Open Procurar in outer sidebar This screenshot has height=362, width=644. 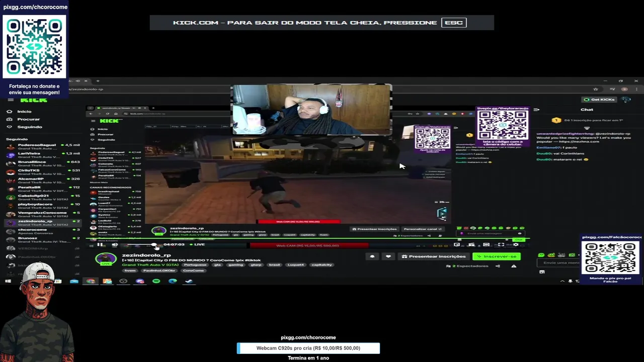[x=24, y=119]
